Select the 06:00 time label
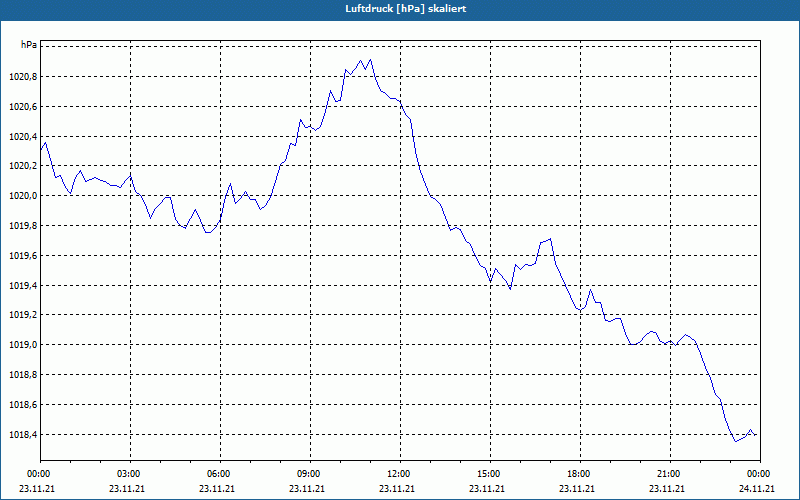Image resolution: width=800 pixels, height=500 pixels. pyautogui.click(x=220, y=473)
